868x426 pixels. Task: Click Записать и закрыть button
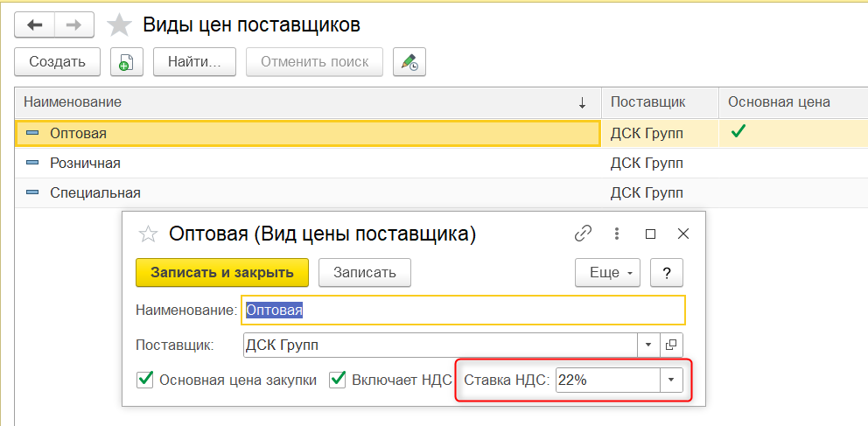(222, 273)
